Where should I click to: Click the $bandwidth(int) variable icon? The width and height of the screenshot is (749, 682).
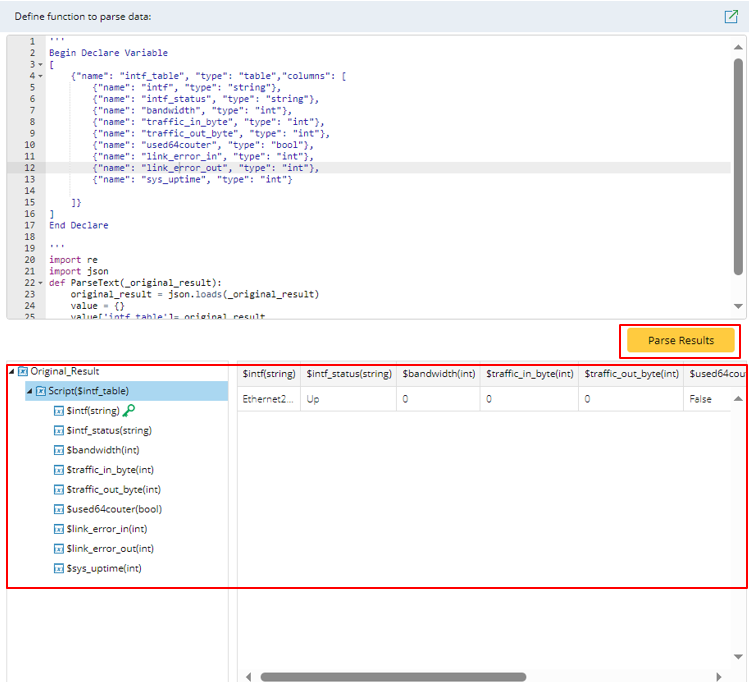point(58,450)
